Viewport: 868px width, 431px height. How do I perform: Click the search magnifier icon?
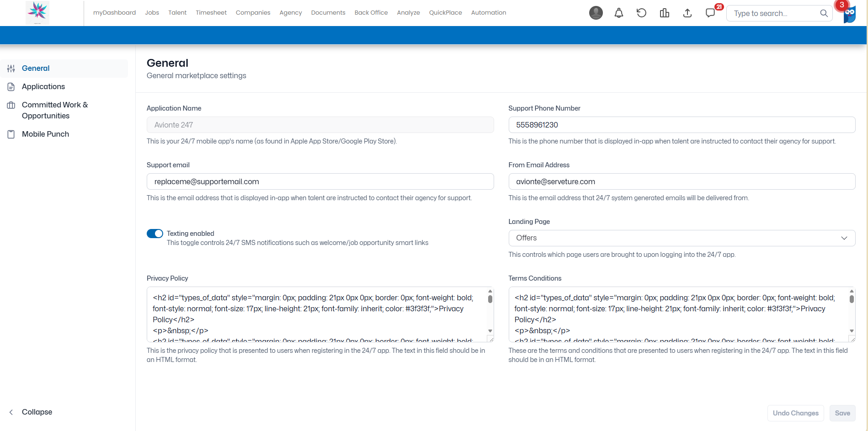click(824, 13)
